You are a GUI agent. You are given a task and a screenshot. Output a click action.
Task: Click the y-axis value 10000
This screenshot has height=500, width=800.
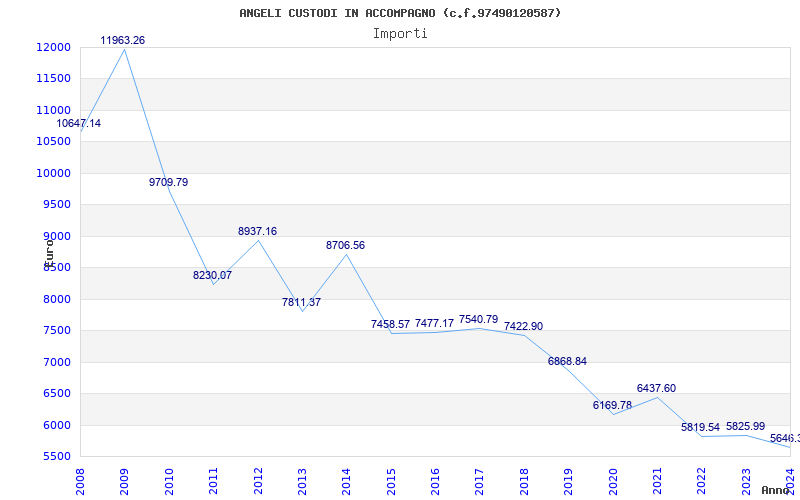[x=54, y=173]
